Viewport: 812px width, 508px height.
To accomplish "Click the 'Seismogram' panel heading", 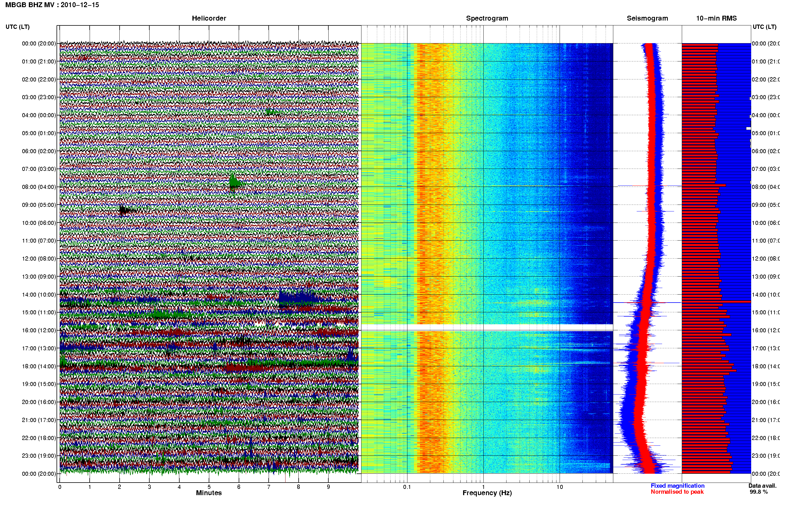I will point(647,19).
